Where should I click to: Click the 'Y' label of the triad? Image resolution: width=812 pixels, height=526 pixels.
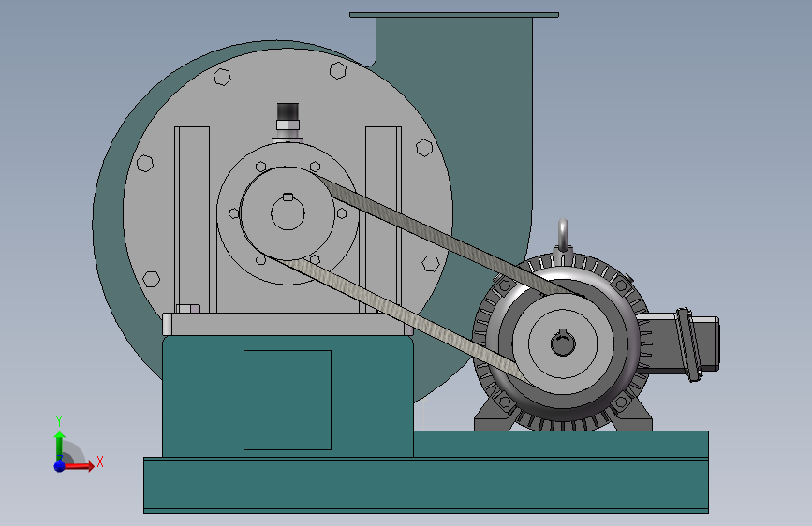(59, 421)
